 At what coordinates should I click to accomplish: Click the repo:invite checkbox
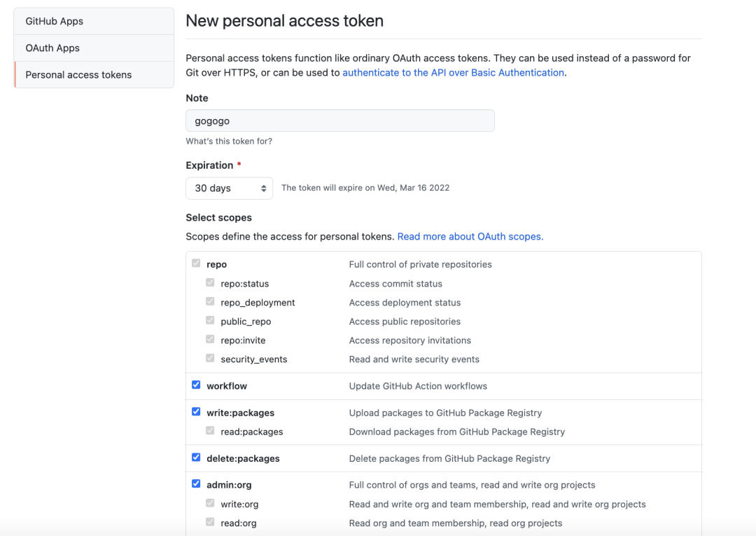point(210,340)
